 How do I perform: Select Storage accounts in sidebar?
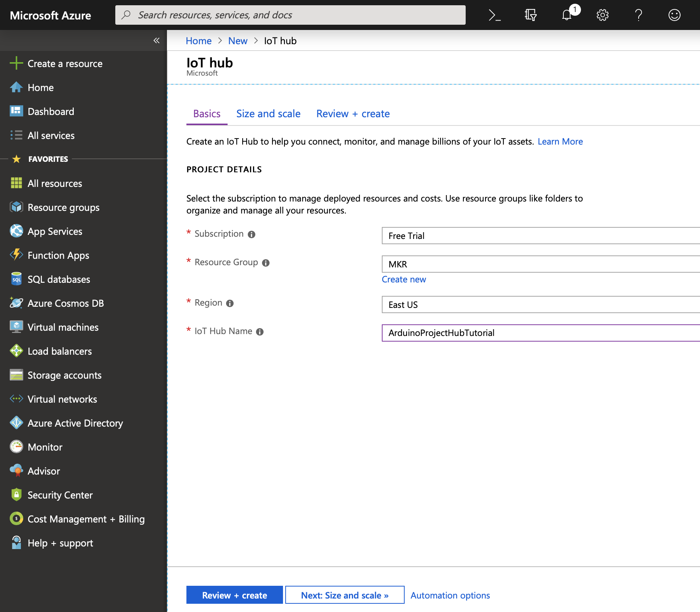(x=64, y=375)
